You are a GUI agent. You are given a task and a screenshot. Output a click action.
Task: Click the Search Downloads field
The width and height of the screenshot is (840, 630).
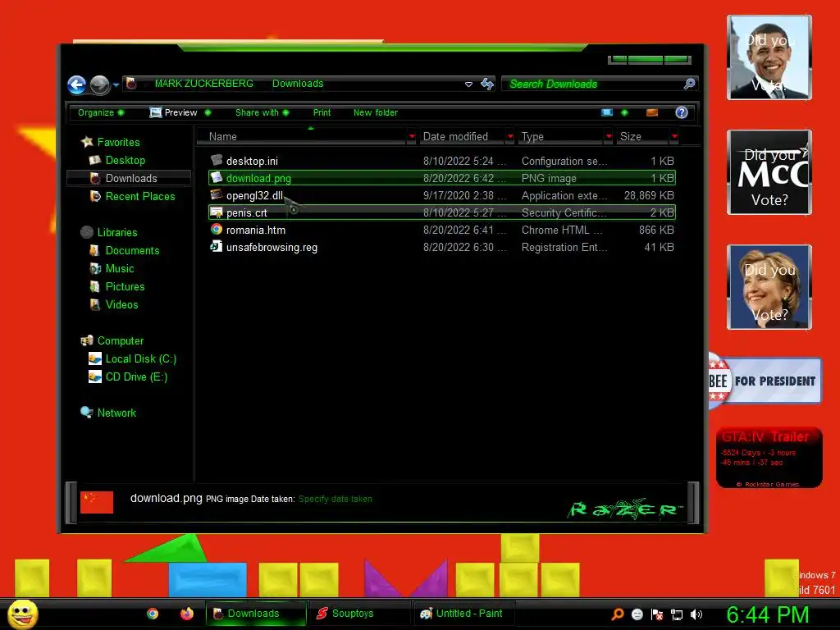coord(592,84)
